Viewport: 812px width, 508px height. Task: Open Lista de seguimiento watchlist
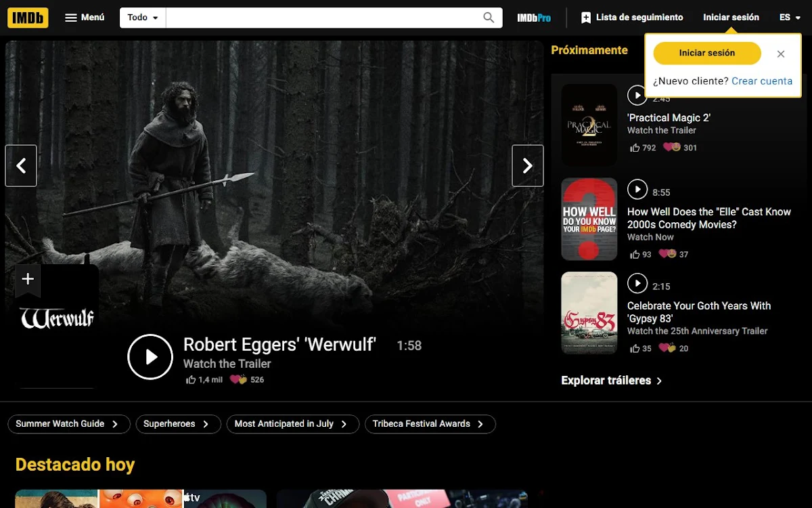point(632,18)
